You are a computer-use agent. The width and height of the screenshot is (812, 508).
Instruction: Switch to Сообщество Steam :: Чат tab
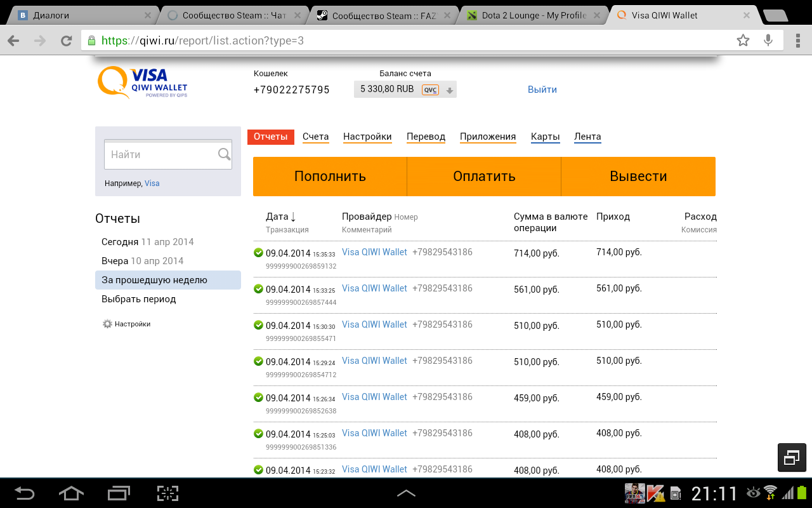click(234, 15)
